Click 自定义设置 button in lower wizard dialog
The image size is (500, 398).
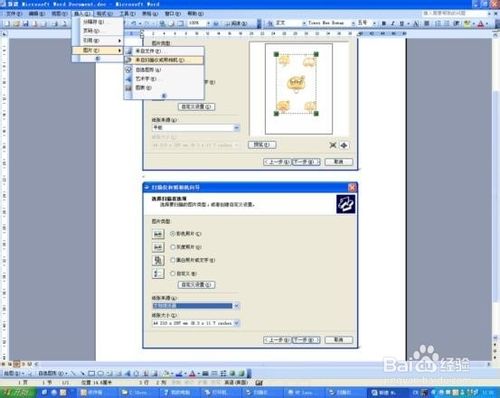click(197, 285)
